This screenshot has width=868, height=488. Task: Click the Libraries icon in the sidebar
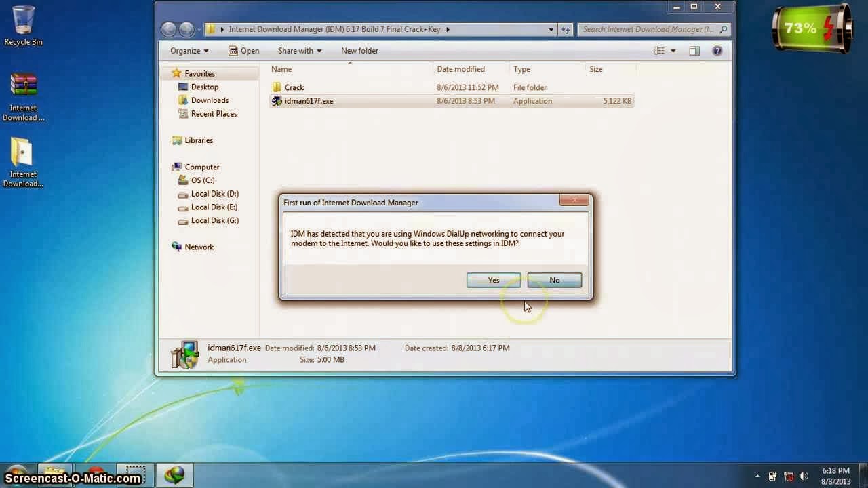tap(176, 140)
